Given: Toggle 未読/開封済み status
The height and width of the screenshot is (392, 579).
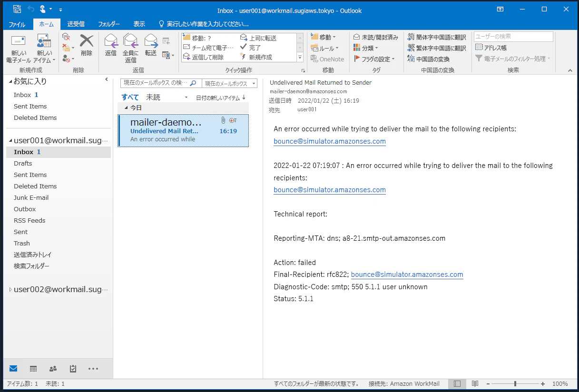Looking at the screenshot, I should pyautogui.click(x=375, y=37).
